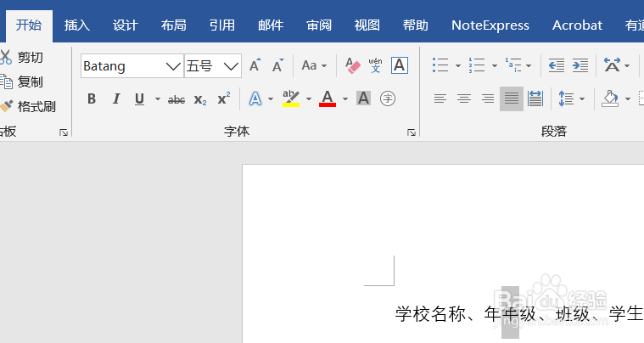644x343 pixels.
Task: Open the 设计 ribbon tab
Action: (x=126, y=25)
